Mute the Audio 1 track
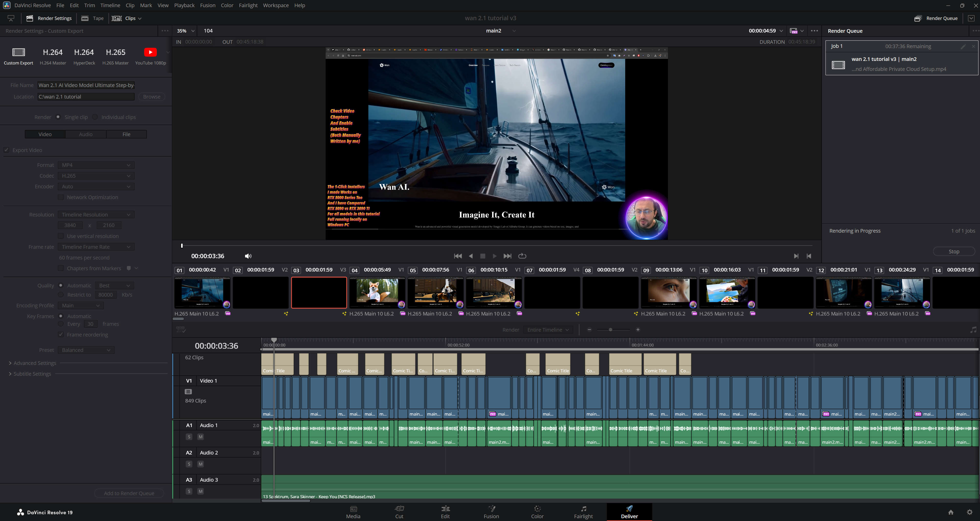This screenshot has width=980, height=521. 201,437
